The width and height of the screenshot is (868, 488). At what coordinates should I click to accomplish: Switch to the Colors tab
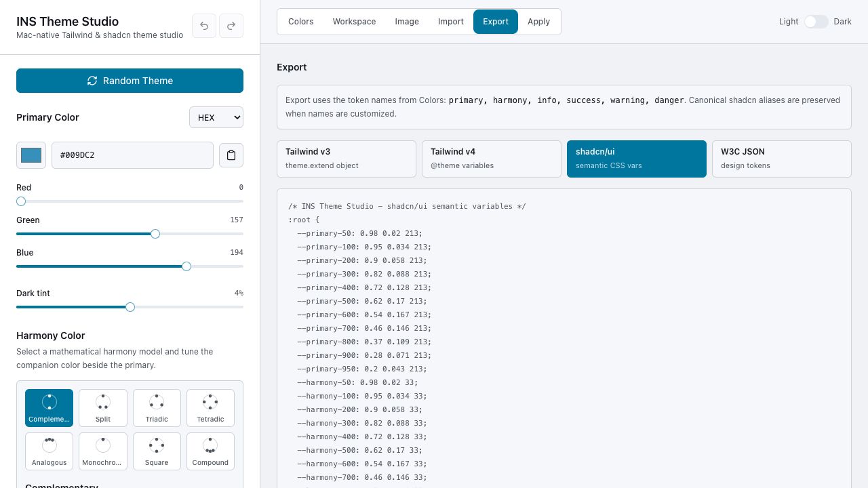click(x=300, y=22)
